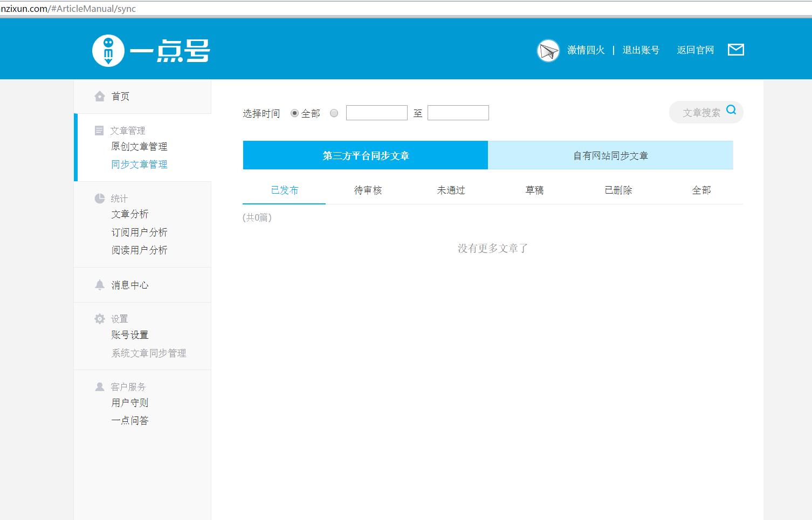Open the envelope icon in the top bar

coord(735,49)
